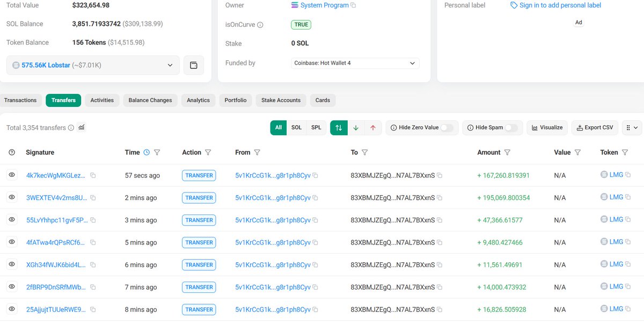Show info about total 3,354 transfers
The width and height of the screenshot is (644, 323).
point(71,128)
